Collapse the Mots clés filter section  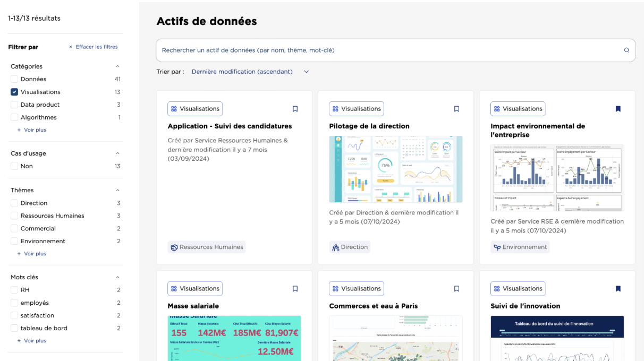coord(117,277)
